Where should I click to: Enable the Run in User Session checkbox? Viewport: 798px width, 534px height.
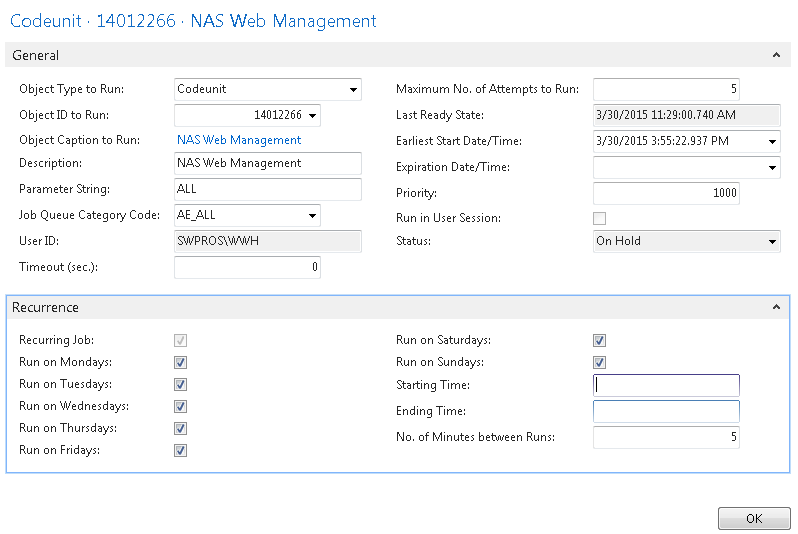tap(600, 218)
